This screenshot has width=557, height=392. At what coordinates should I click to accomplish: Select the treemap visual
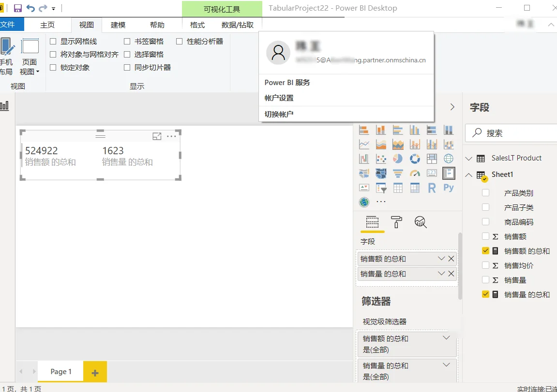[x=432, y=159]
